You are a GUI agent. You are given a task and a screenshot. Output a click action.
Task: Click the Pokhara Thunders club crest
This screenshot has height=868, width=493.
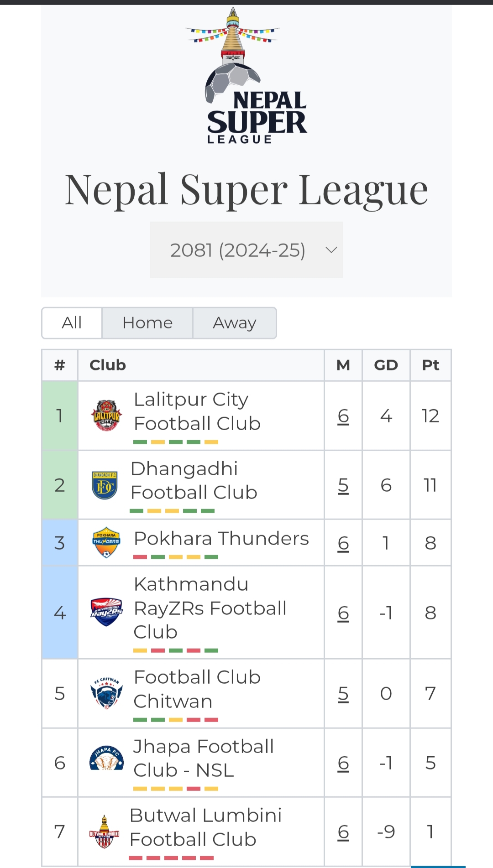point(106,543)
